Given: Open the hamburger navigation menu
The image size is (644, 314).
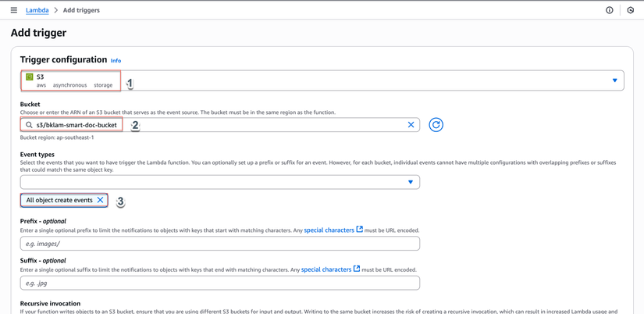Looking at the screenshot, I should (x=13, y=10).
